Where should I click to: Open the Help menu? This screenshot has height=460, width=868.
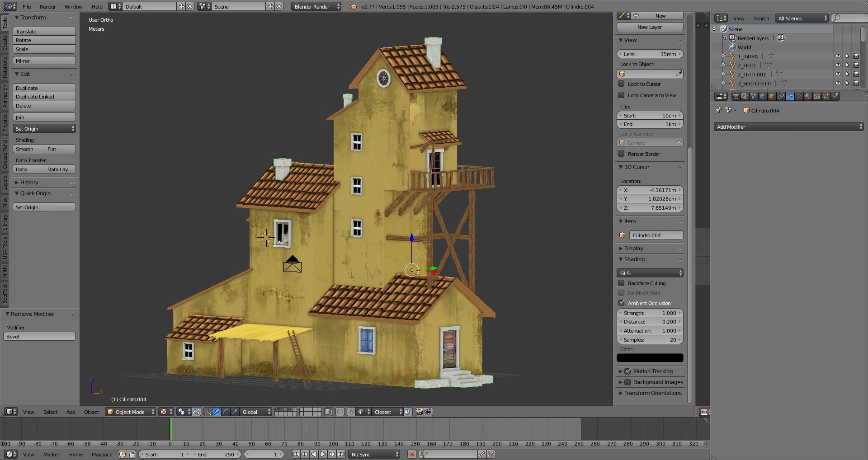97,6
